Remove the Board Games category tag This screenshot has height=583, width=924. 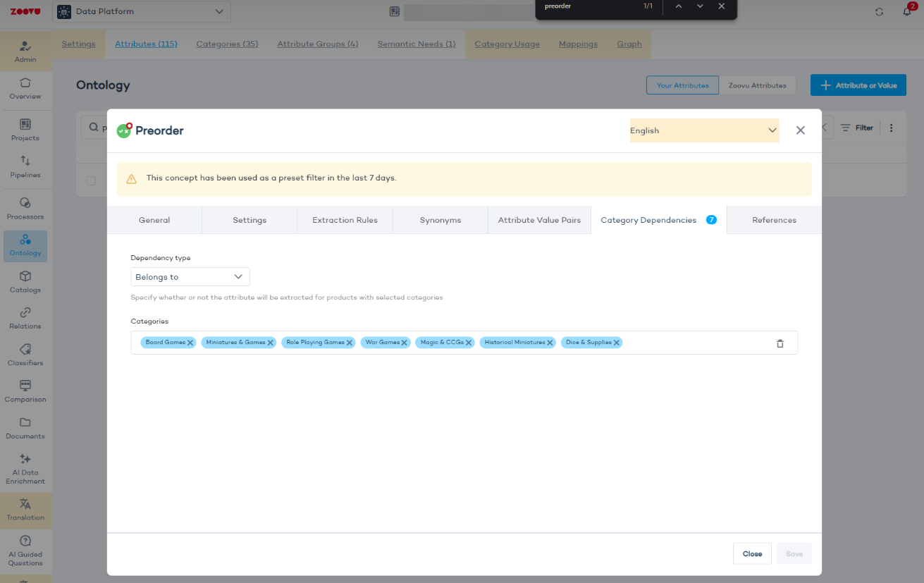tap(190, 343)
